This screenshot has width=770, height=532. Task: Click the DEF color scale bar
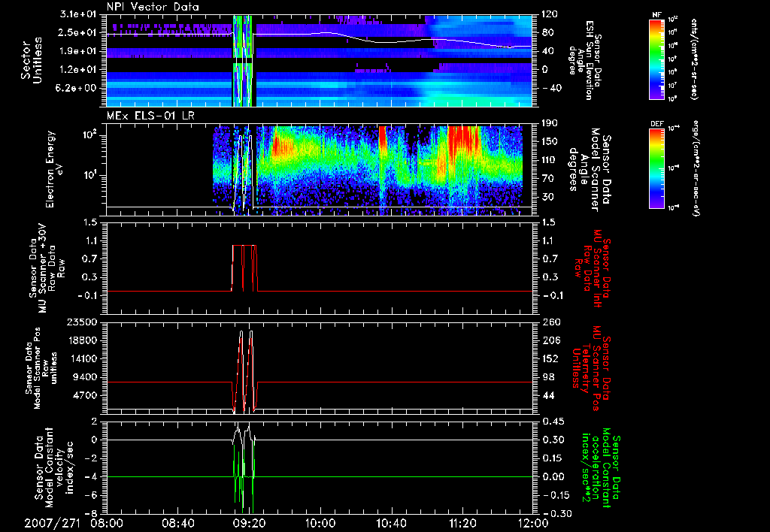pos(656,167)
